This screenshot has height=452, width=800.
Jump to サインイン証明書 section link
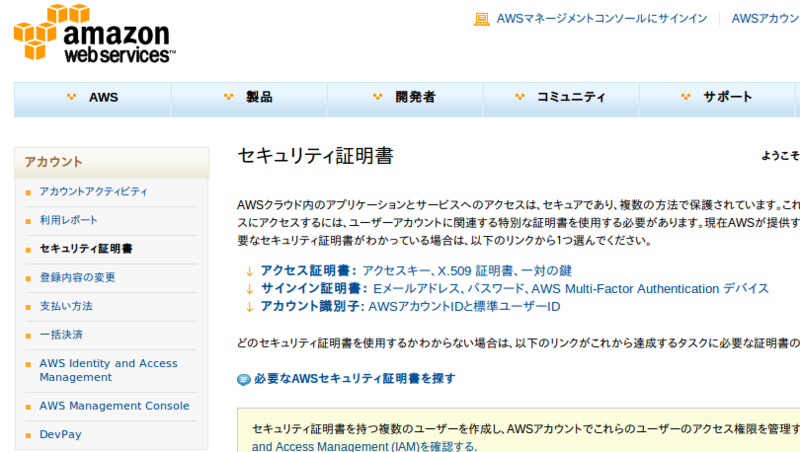click(x=514, y=288)
